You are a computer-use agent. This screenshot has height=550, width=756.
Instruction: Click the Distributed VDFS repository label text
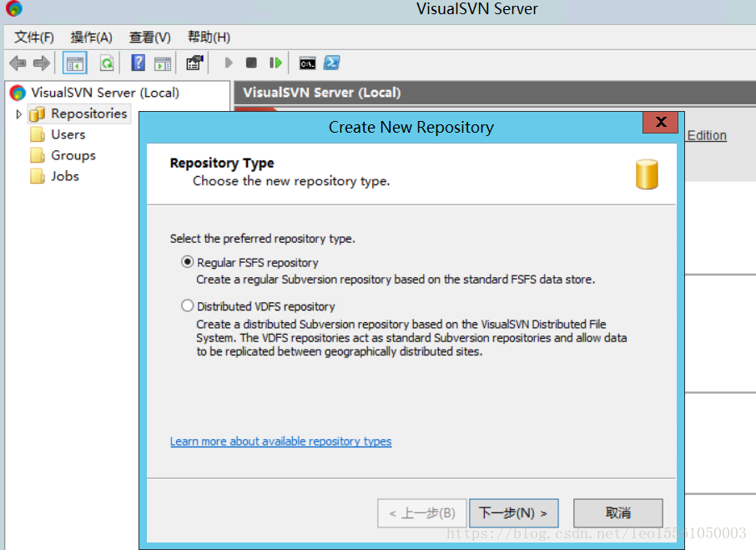click(265, 306)
